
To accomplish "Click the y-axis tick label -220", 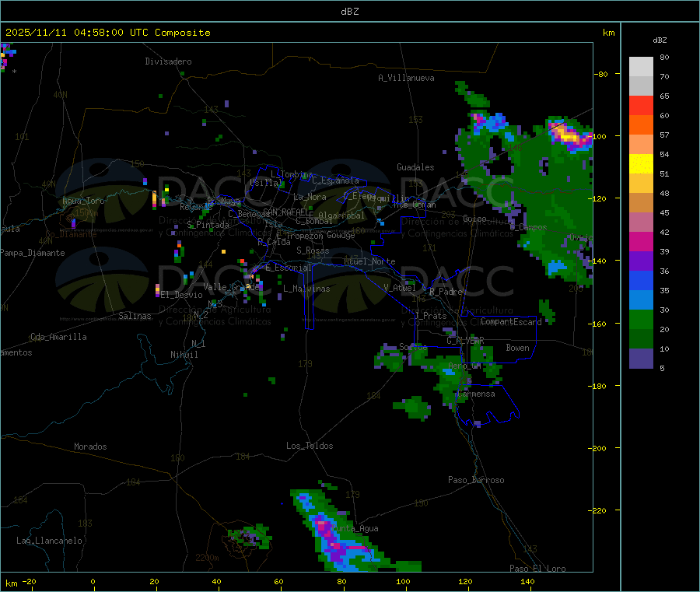I will point(598,511).
